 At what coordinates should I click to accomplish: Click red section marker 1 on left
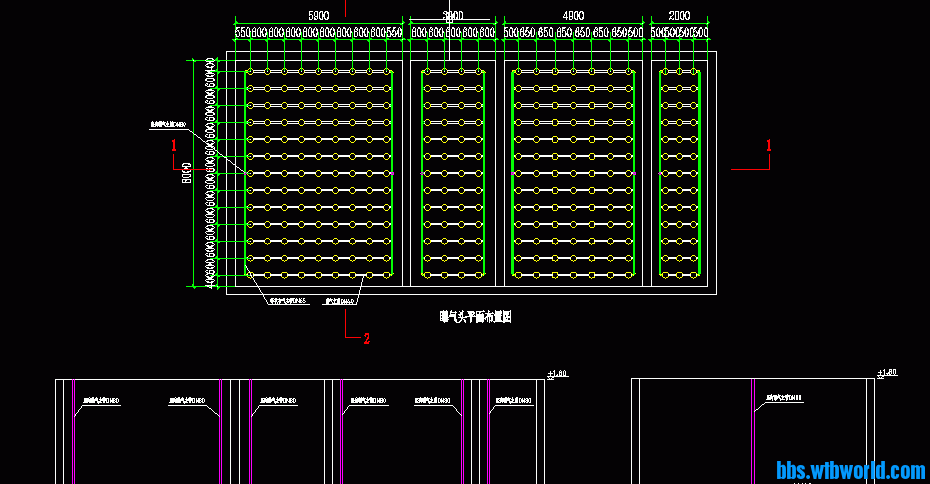tap(174, 145)
